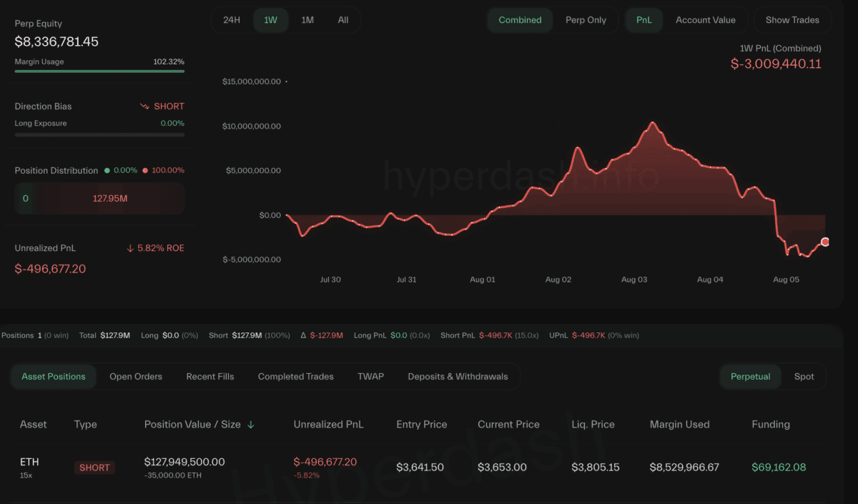858x504 pixels.
Task: Click the entry price $3,641.50
Action: pos(420,467)
